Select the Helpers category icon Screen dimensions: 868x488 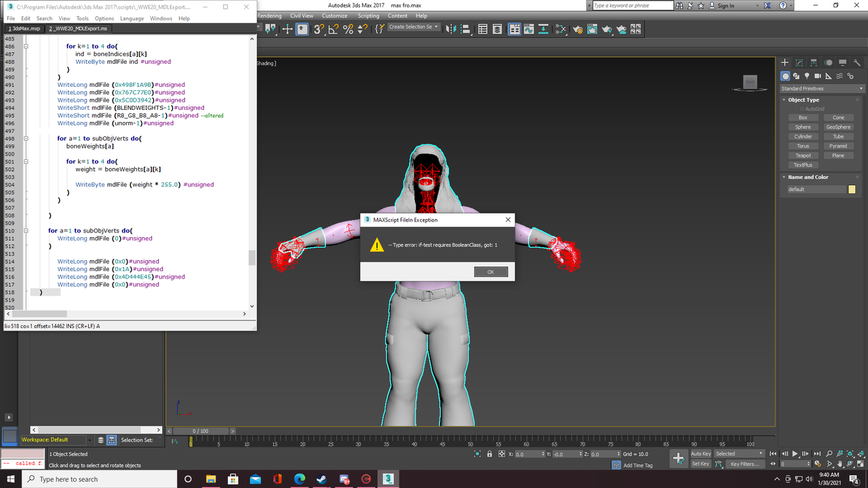click(829, 76)
